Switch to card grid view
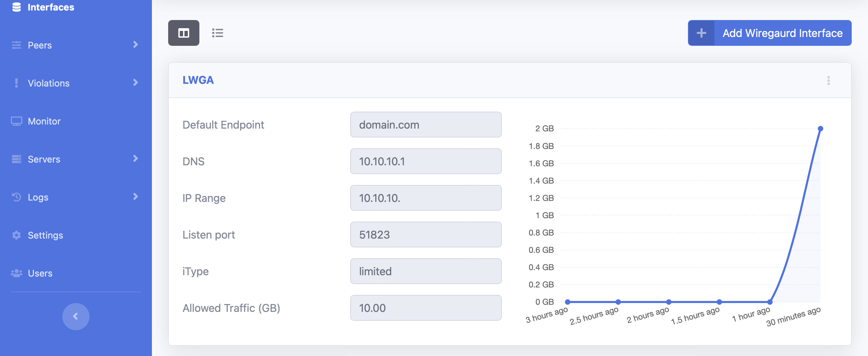The image size is (868, 356). point(183,33)
